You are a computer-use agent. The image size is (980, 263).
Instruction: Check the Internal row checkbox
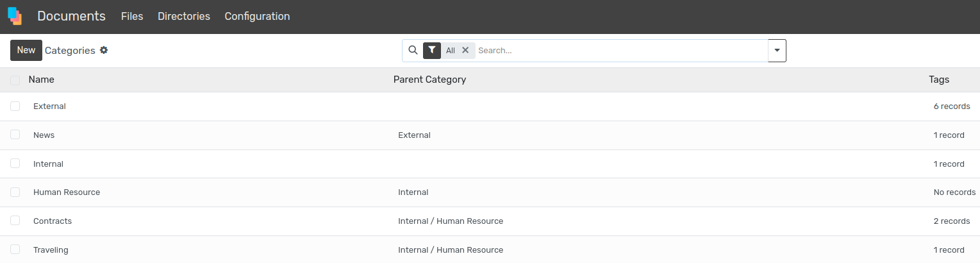click(15, 164)
